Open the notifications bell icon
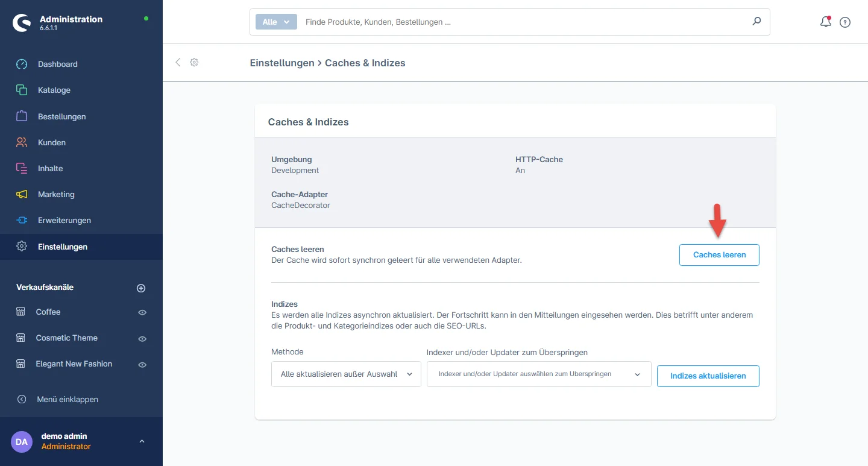The height and width of the screenshot is (466, 868). [826, 22]
